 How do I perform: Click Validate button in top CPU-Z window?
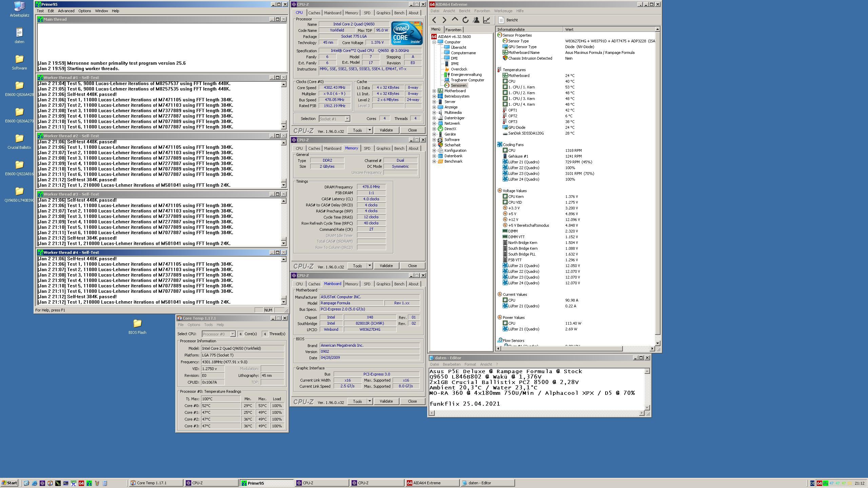point(386,130)
